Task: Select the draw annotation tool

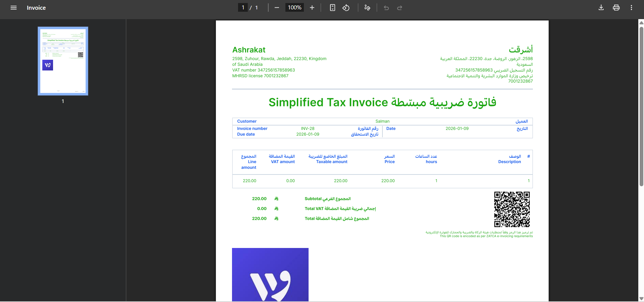Action: coord(367,8)
